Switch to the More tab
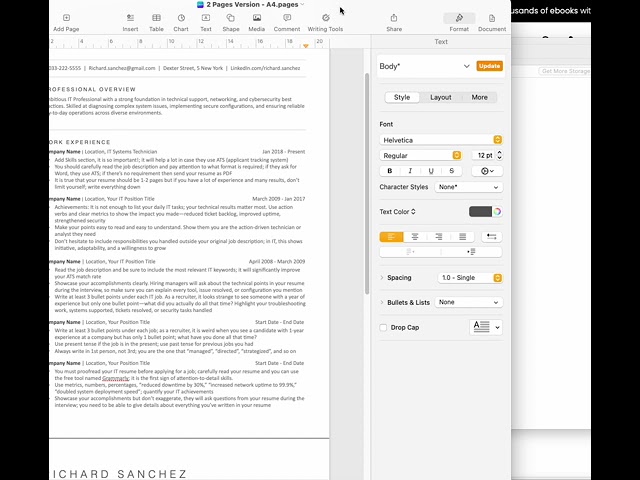Screen dimensions: 640x480 [x=480, y=98]
